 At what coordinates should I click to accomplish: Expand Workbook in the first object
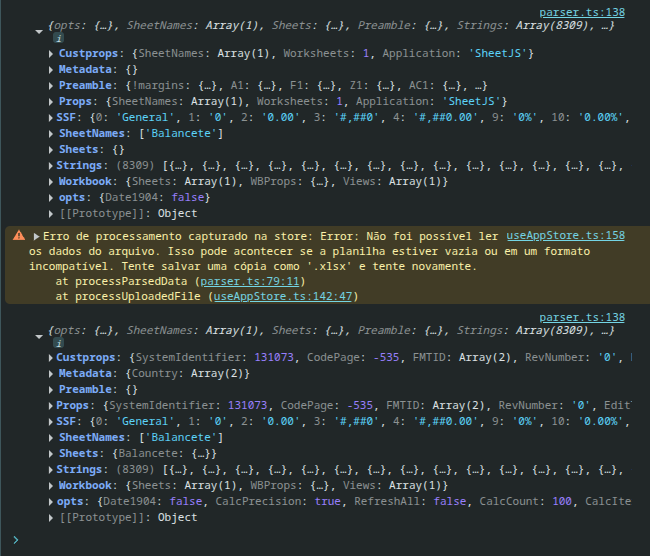[x=51, y=182]
